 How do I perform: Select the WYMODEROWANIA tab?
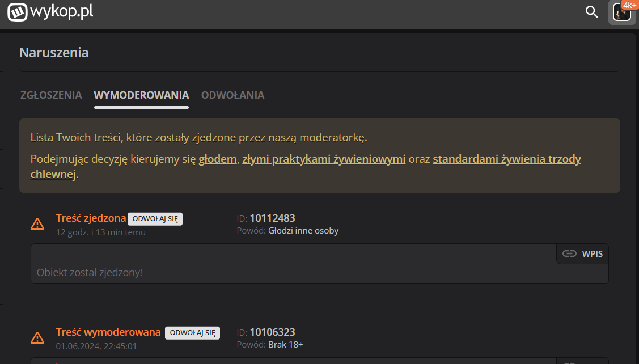pyautogui.click(x=141, y=95)
